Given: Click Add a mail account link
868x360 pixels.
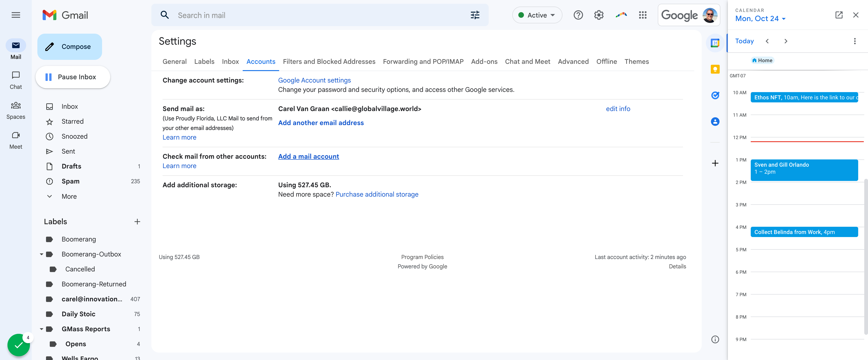Looking at the screenshot, I should [308, 156].
